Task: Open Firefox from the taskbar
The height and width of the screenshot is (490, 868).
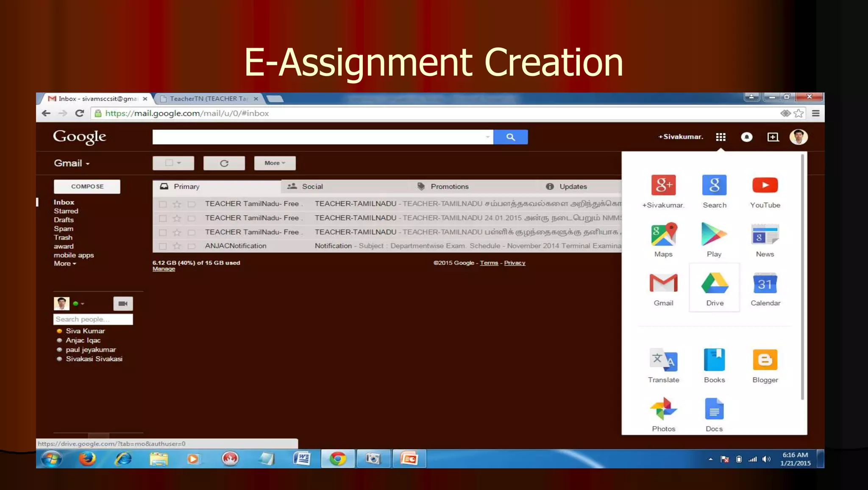Action: (87, 459)
